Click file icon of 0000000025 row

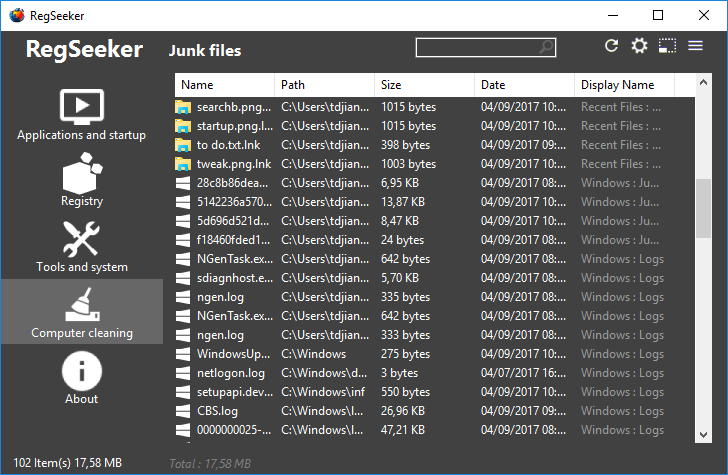(x=183, y=430)
